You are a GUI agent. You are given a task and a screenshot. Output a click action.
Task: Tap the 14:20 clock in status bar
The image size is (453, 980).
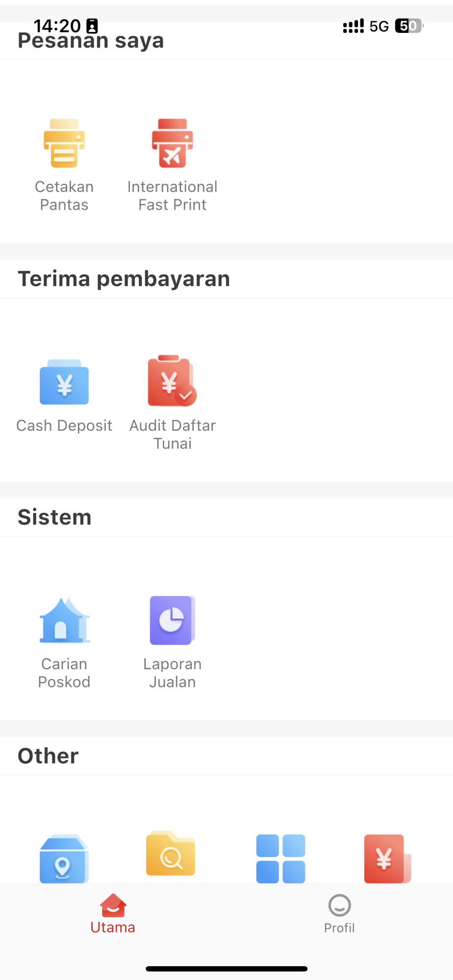click(57, 25)
